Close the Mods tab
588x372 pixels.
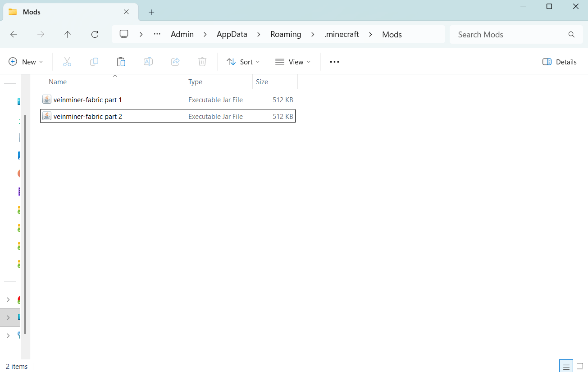[x=126, y=12]
